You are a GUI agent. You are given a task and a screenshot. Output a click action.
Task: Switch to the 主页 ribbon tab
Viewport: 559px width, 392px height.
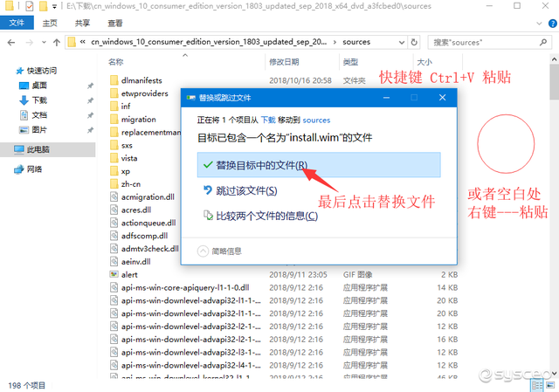click(50, 24)
